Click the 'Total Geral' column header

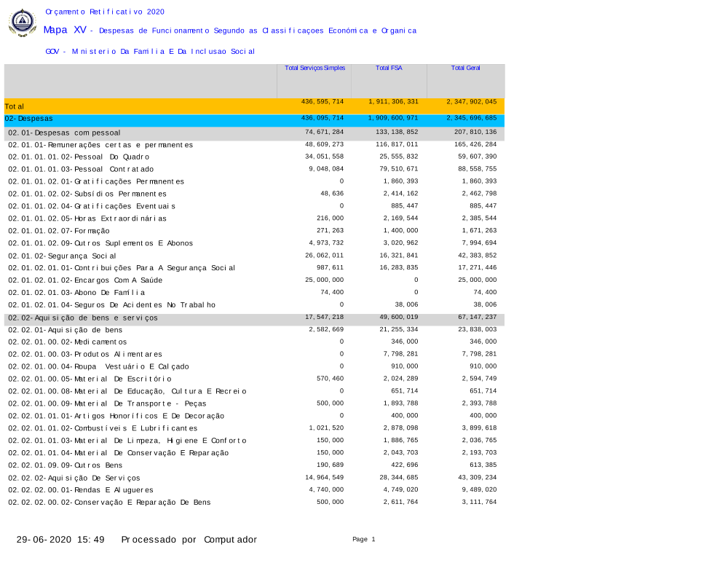(x=465, y=68)
